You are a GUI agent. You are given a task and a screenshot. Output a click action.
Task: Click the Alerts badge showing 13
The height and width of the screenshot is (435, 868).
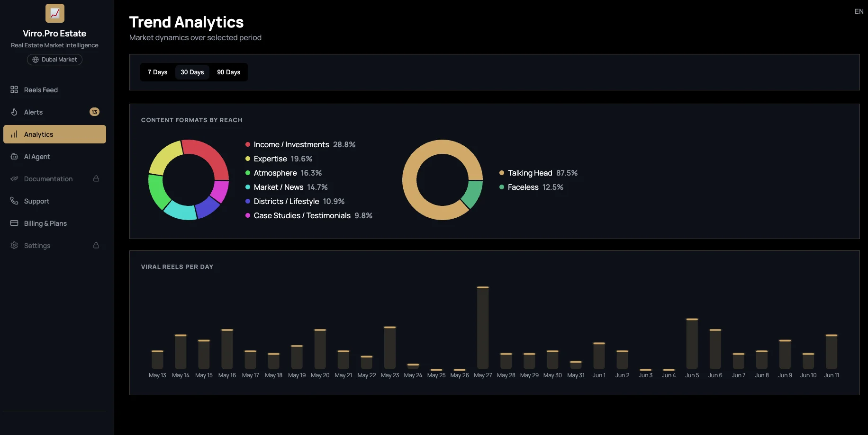94,112
